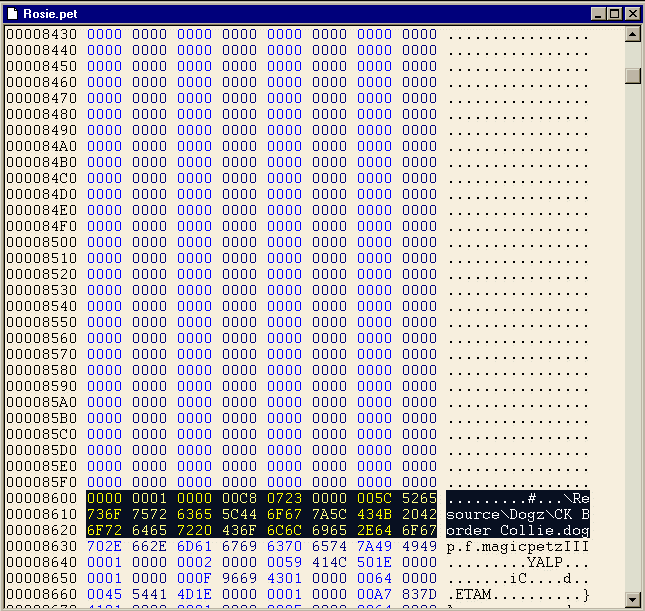
Task: Click ASCII text 'order Collie.dog'
Action: (517, 530)
